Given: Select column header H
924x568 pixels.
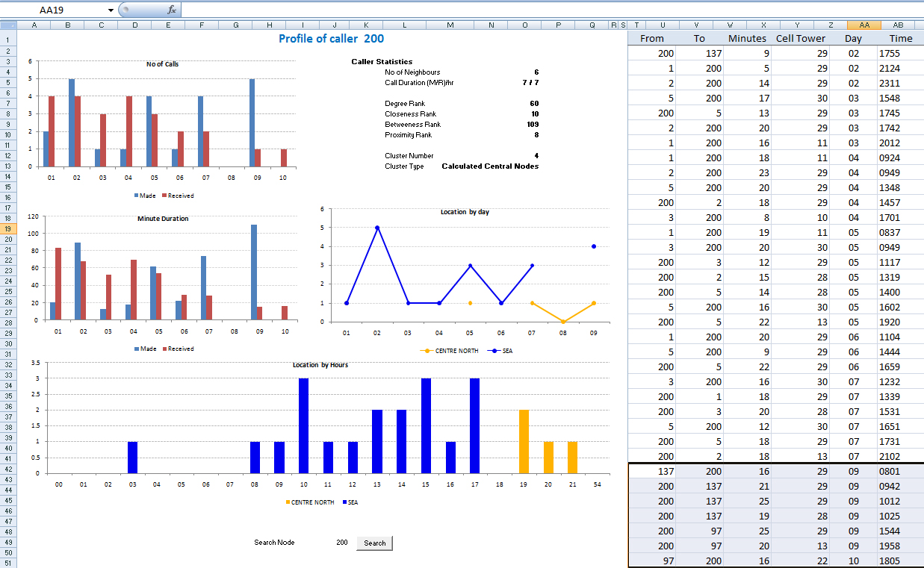Looking at the screenshot, I should tap(269, 25).
